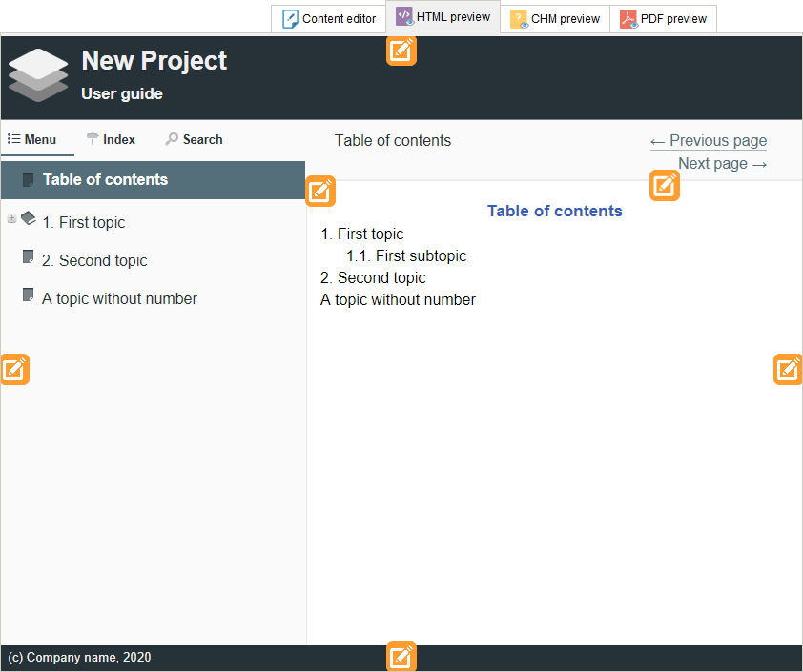The height and width of the screenshot is (672, 803).
Task: Click the edit icon on the left edge
Action: click(14, 369)
